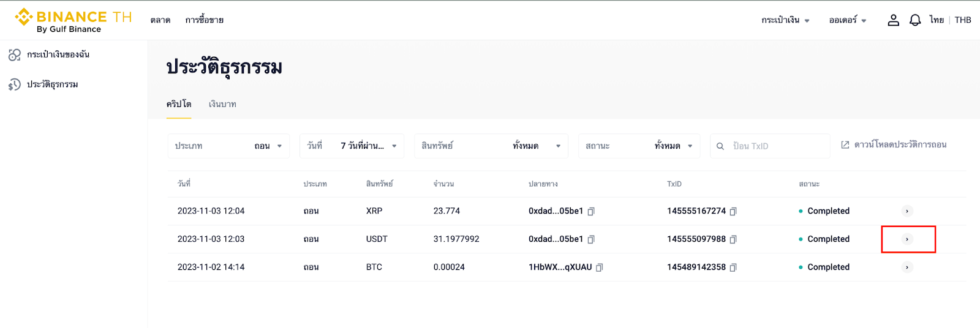Open the กระเป๋าเงิน menu in the header

point(785,20)
